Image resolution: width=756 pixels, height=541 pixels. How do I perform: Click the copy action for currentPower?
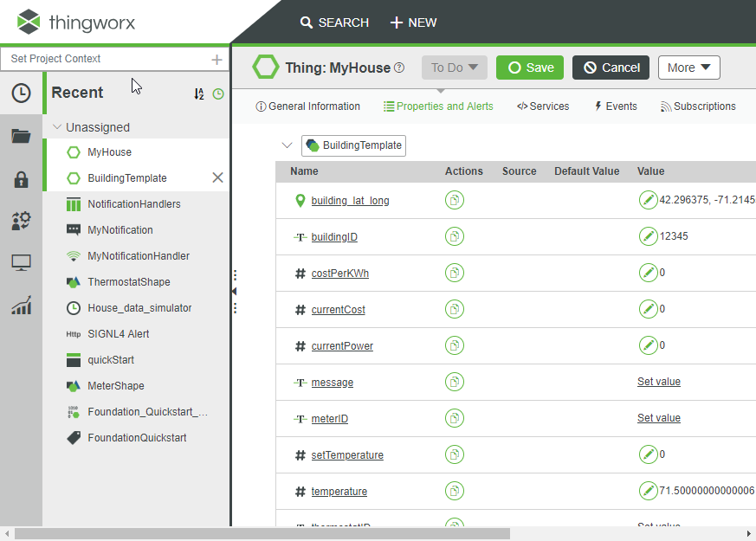point(454,345)
